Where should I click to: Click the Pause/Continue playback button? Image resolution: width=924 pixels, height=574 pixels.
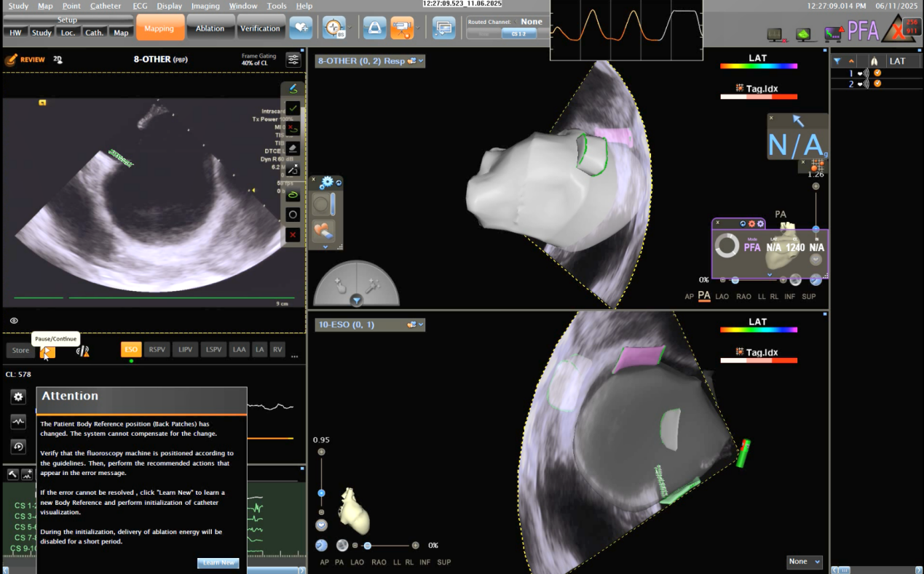[x=47, y=351]
